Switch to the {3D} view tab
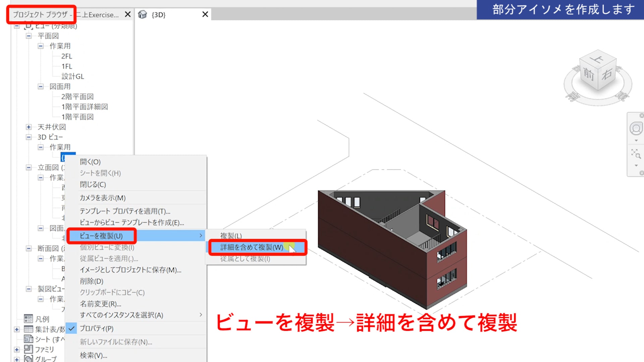The height and width of the screenshot is (362, 644). 159,15
